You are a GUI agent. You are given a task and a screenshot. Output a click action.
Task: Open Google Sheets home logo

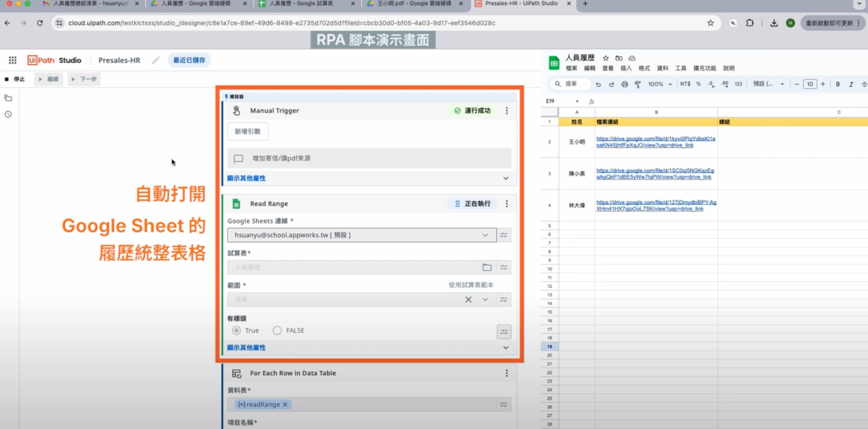pos(554,63)
